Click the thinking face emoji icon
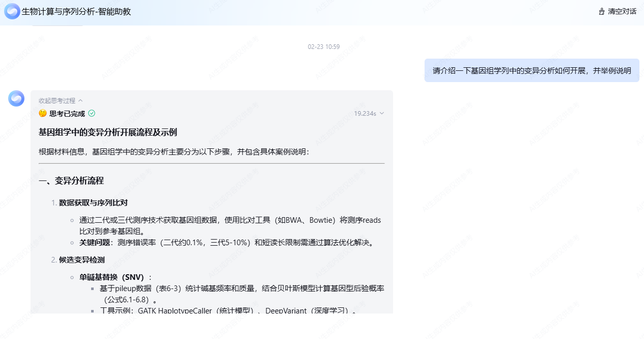The width and height of the screenshot is (644, 339). coord(43,113)
